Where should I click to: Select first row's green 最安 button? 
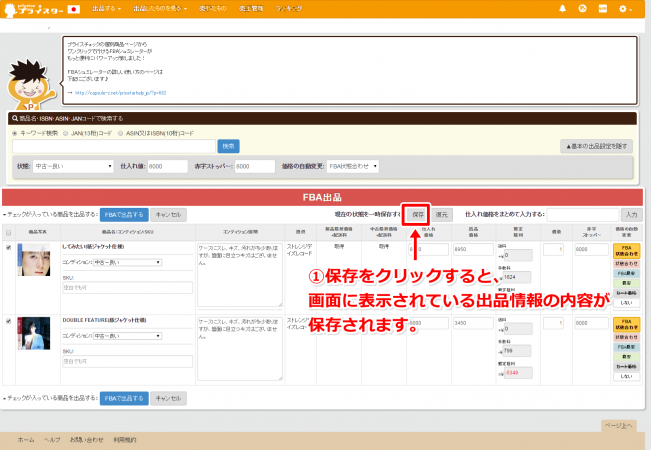pos(627,283)
